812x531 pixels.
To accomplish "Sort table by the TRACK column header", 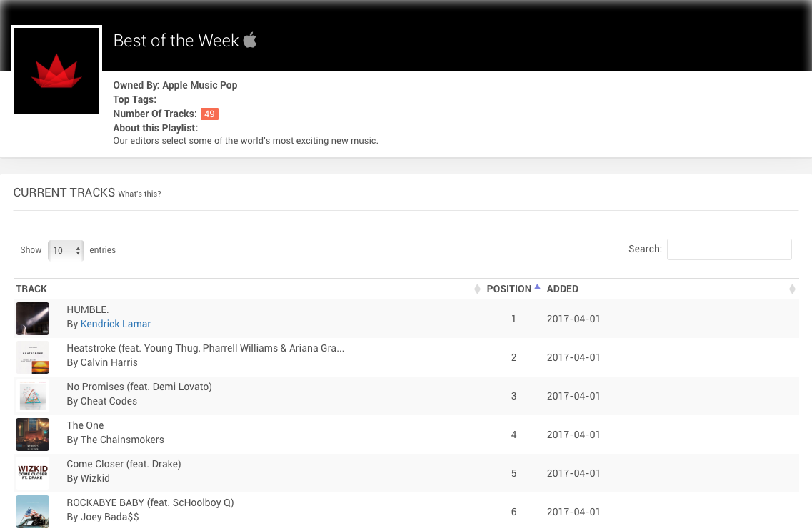I will pyautogui.click(x=31, y=289).
